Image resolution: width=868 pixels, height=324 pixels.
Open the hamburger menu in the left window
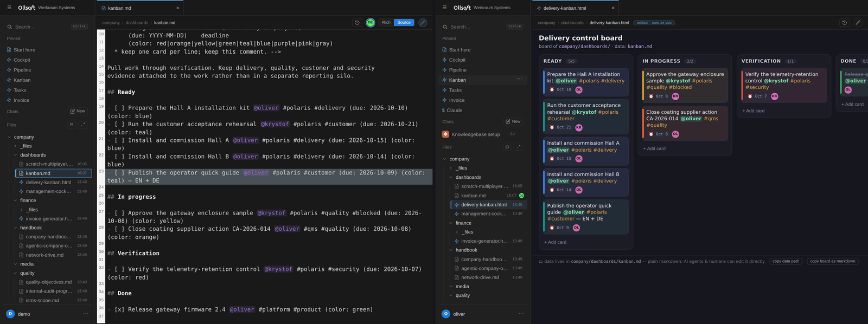[x=9, y=8]
